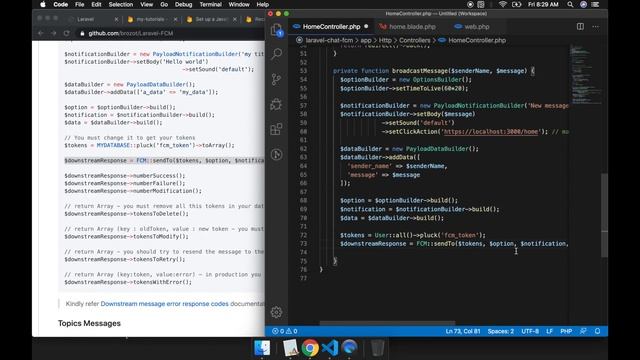Open the Debug menu

183,4
